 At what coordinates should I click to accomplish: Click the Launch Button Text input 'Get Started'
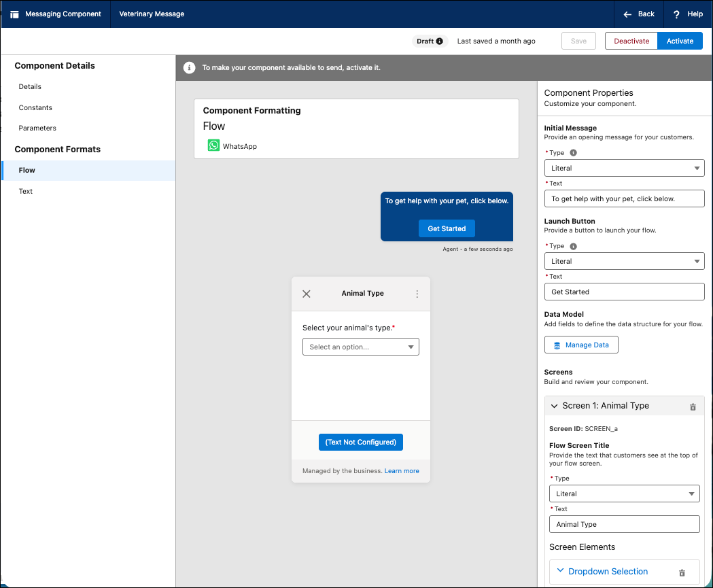[x=625, y=292]
